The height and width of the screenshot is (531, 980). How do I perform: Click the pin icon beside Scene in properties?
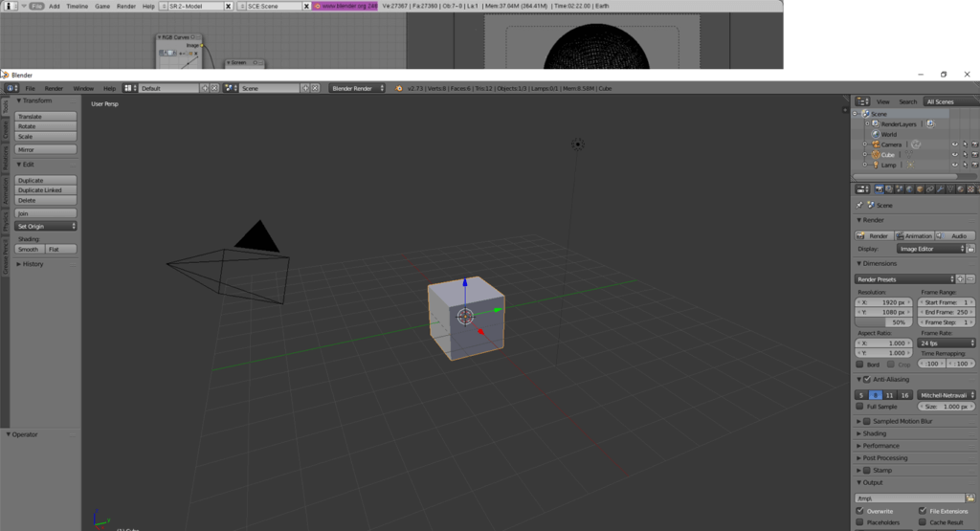click(859, 205)
